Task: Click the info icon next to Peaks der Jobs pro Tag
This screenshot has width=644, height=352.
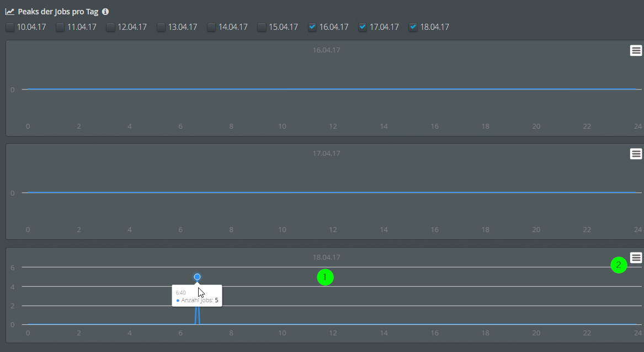Action: [x=105, y=12]
